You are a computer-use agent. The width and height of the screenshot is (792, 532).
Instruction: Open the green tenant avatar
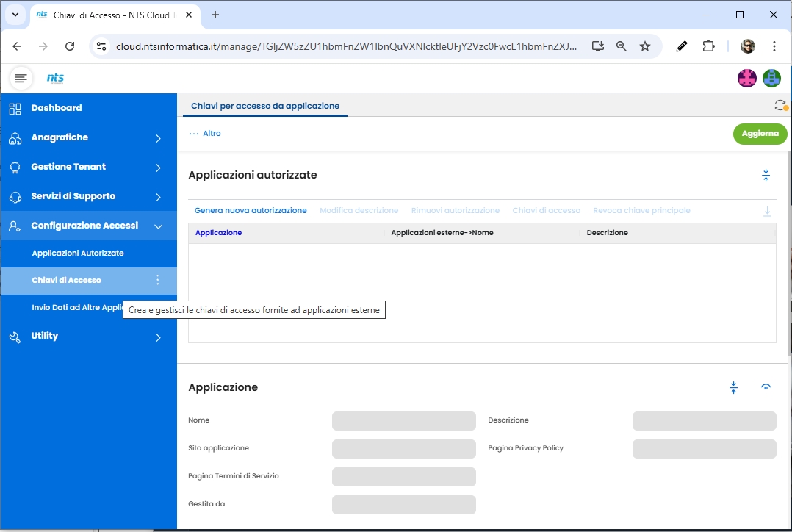coord(771,79)
